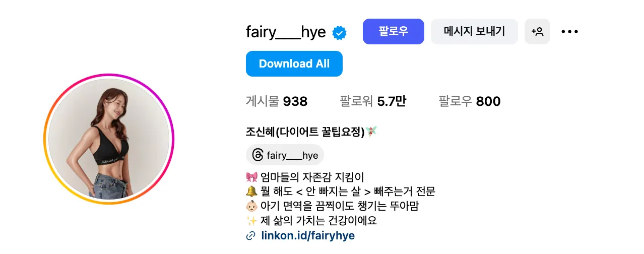Follow the account with the 팔로우 button
The height and width of the screenshot is (254, 644).
[x=394, y=32]
